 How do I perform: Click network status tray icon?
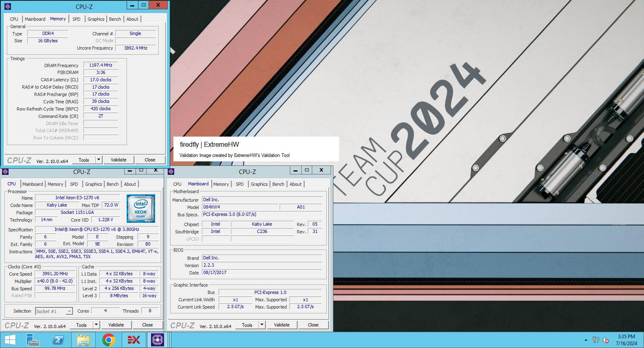[596, 340]
